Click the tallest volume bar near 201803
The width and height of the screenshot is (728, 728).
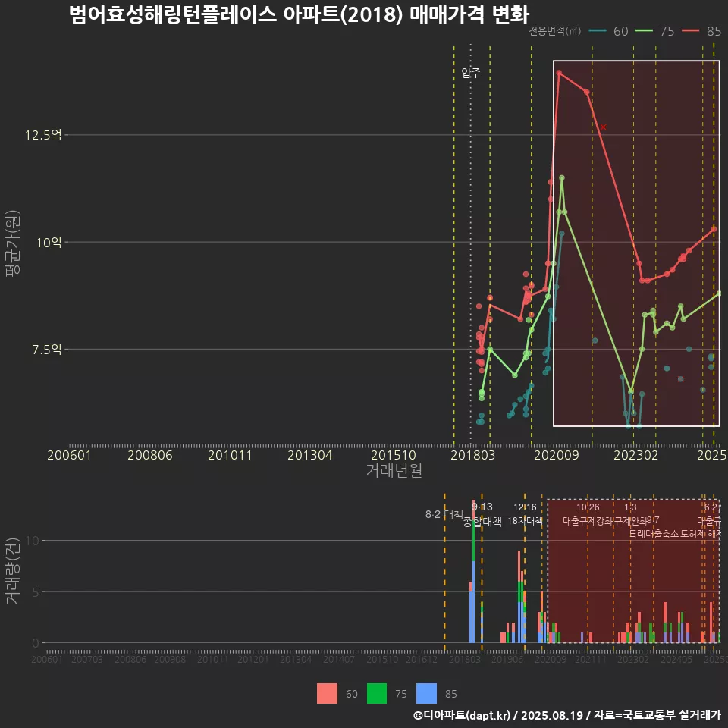pyautogui.click(x=473, y=572)
